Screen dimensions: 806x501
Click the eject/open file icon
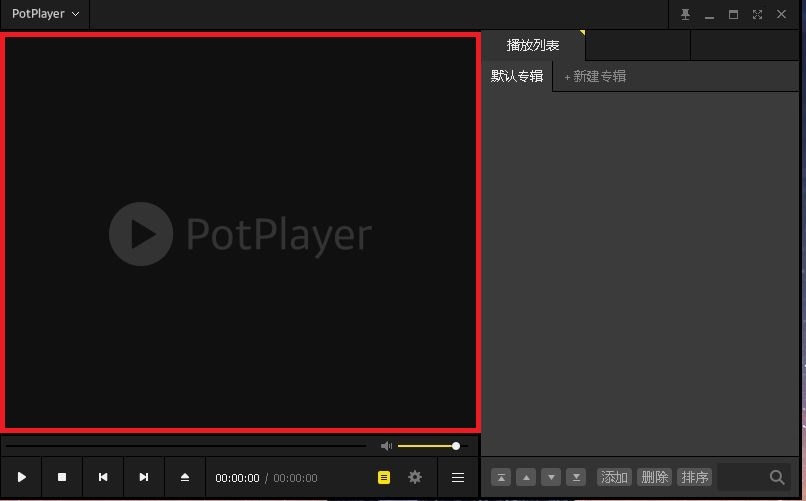click(x=185, y=478)
